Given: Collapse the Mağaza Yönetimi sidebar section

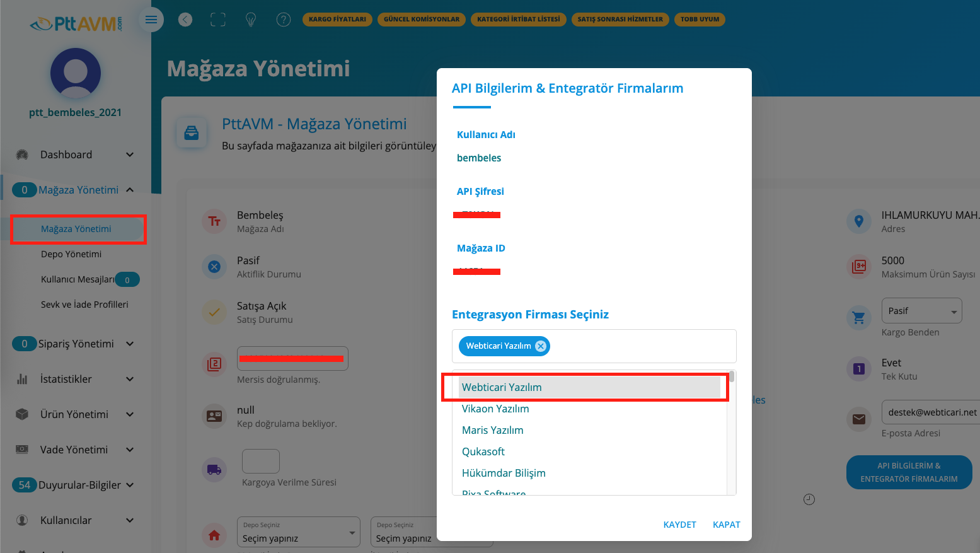Looking at the screenshot, I should click(x=130, y=190).
